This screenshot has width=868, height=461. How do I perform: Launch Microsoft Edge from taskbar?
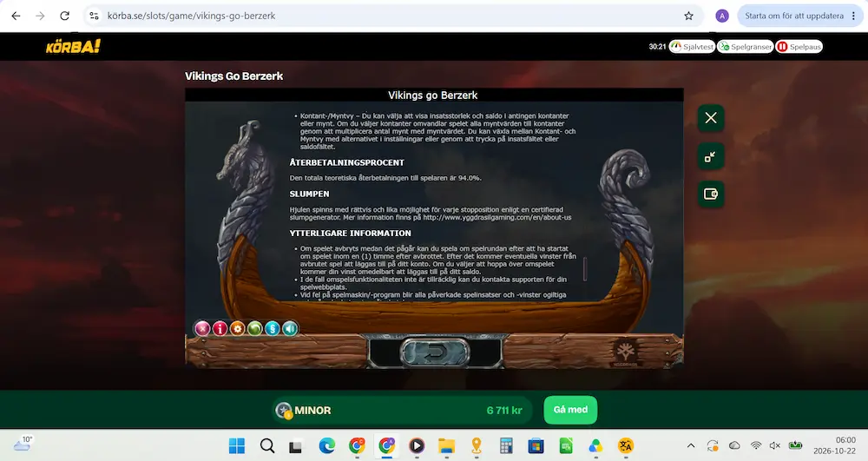[x=326, y=446]
